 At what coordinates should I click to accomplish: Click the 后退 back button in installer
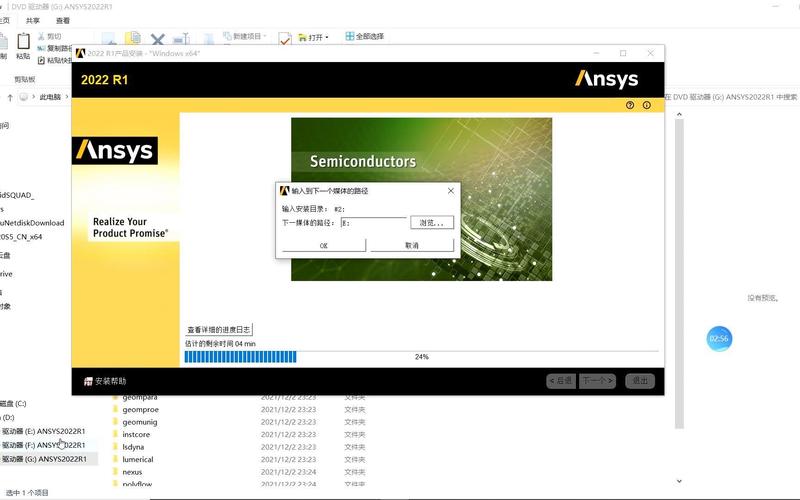[561, 381]
